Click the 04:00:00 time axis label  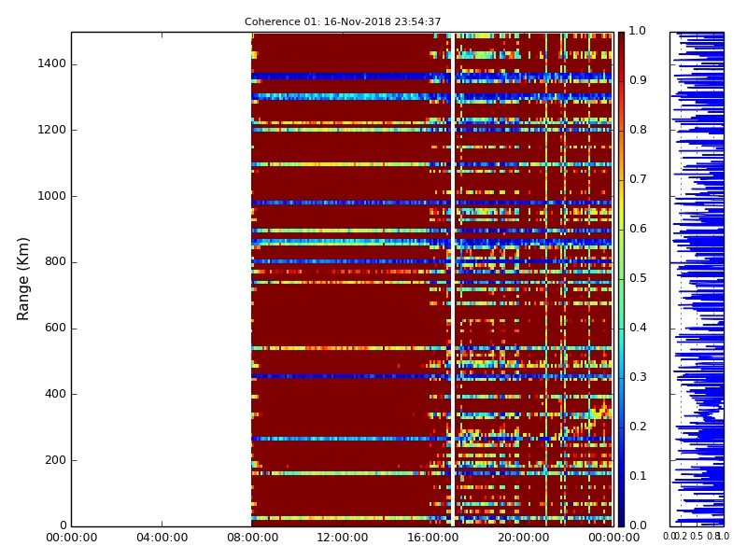coord(162,538)
